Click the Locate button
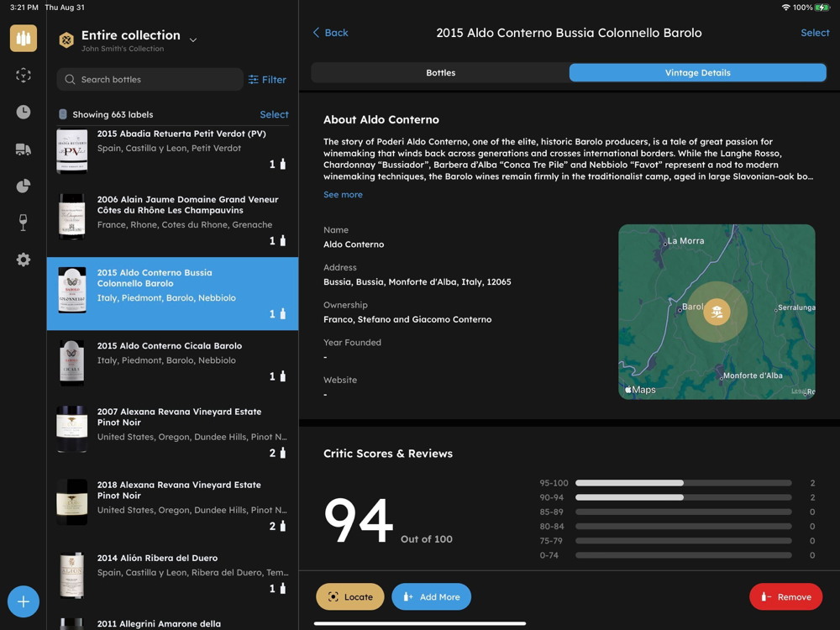The image size is (840, 630). click(x=349, y=596)
